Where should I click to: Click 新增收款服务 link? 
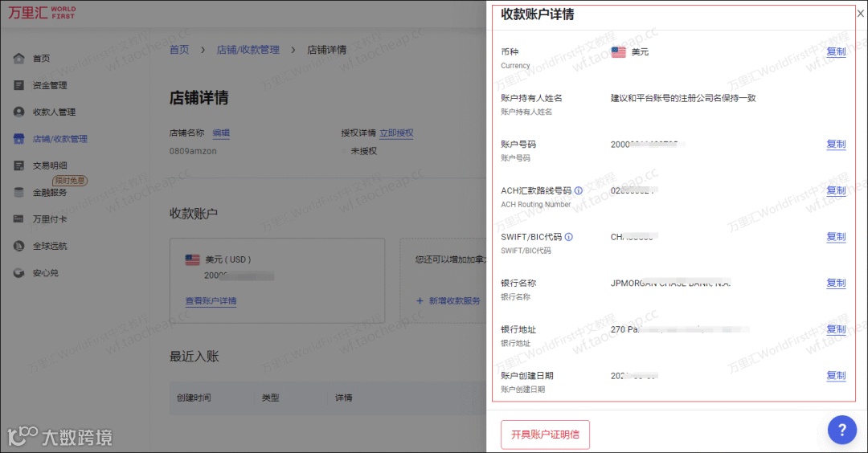(x=448, y=301)
